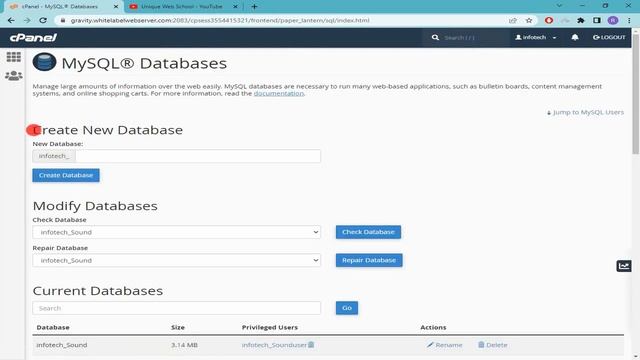The image size is (640, 360).
Task: Open the statistics chart icon at right edge
Action: 624,266
